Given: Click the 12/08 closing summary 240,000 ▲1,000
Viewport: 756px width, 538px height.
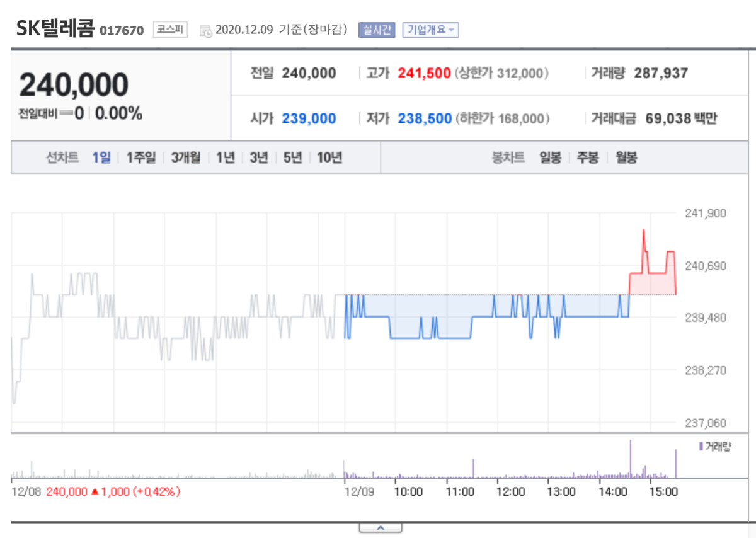Looking at the screenshot, I should click(x=113, y=491).
